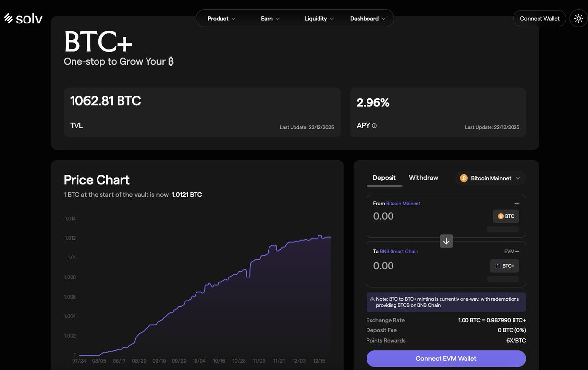
Task: Click the BTC token badge
Action: click(x=506, y=216)
